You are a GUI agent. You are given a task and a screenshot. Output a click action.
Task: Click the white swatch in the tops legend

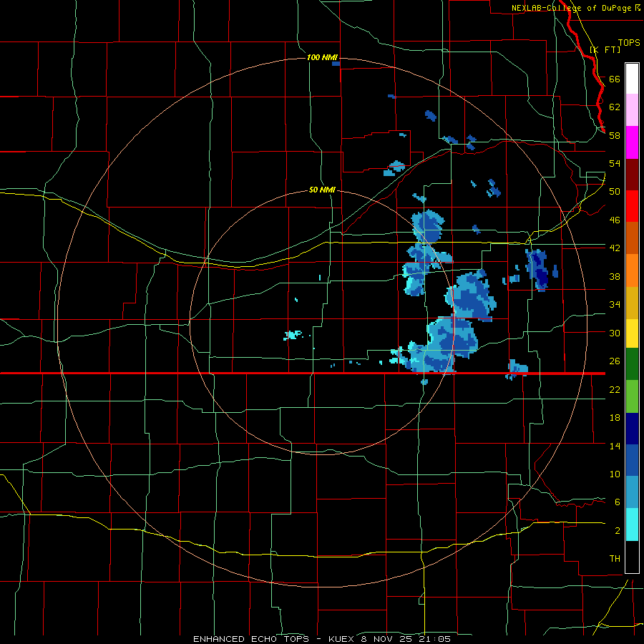pos(632,79)
